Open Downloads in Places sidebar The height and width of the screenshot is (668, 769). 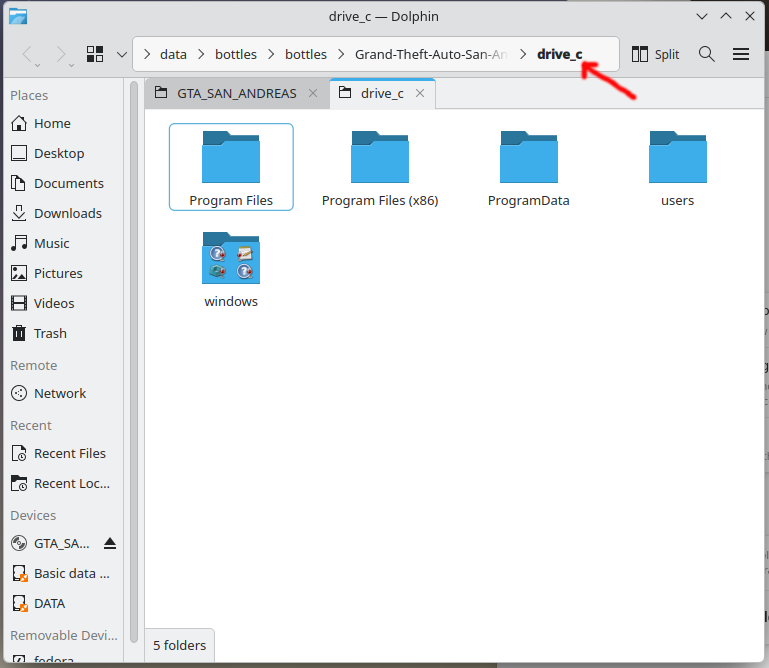(64, 213)
